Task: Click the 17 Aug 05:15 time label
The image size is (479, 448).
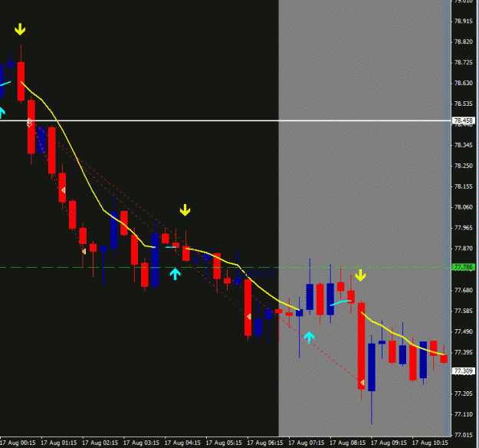Action: tap(224, 443)
